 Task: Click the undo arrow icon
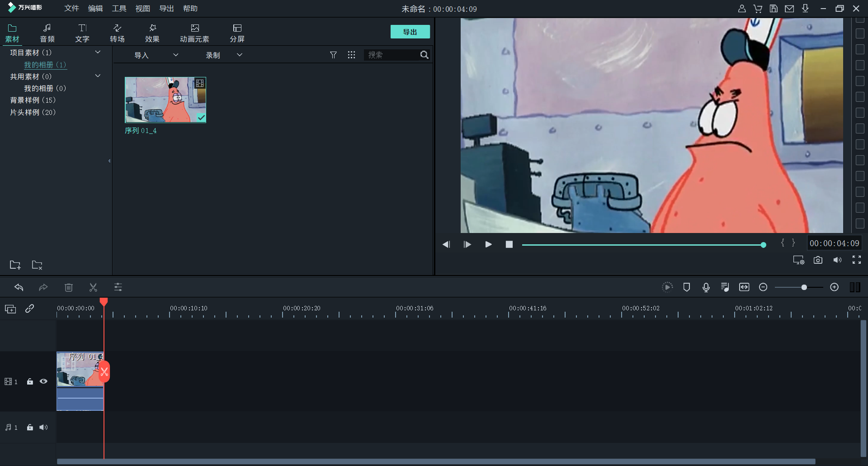19,287
